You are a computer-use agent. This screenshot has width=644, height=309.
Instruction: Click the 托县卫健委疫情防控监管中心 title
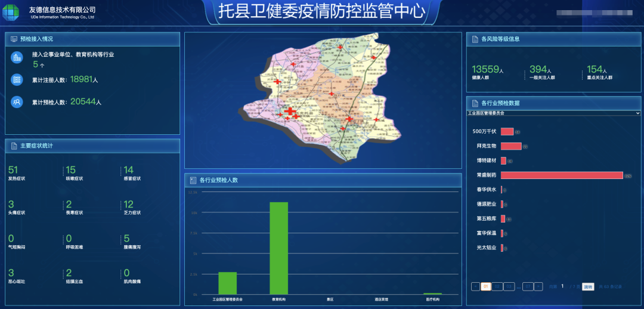coord(321,11)
